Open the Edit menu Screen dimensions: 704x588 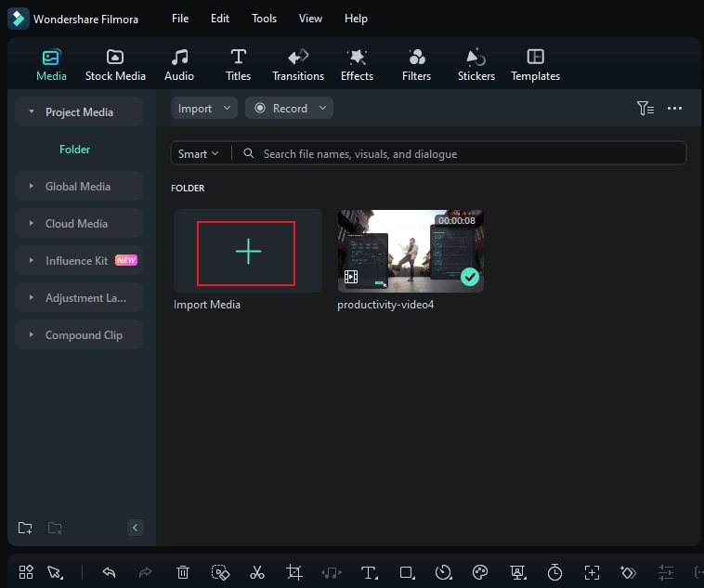point(220,19)
